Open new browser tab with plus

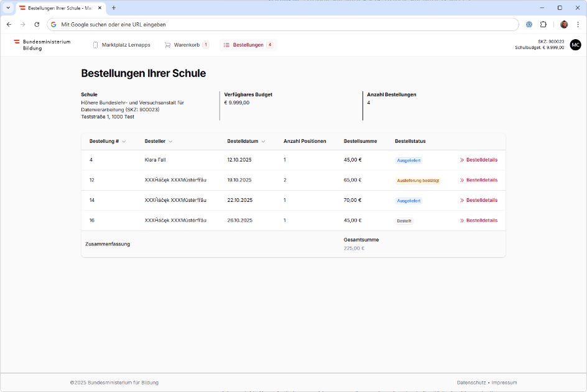pyautogui.click(x=114, y=7)
